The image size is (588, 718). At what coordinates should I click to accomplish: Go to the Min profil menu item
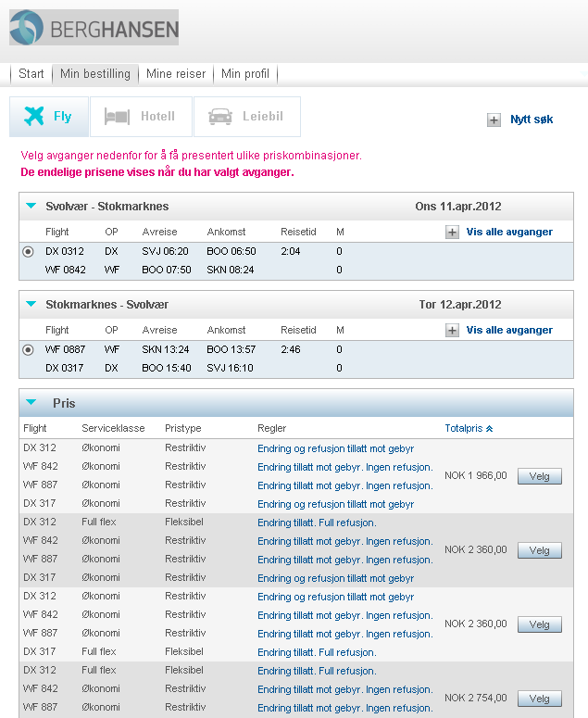point(245,74)
